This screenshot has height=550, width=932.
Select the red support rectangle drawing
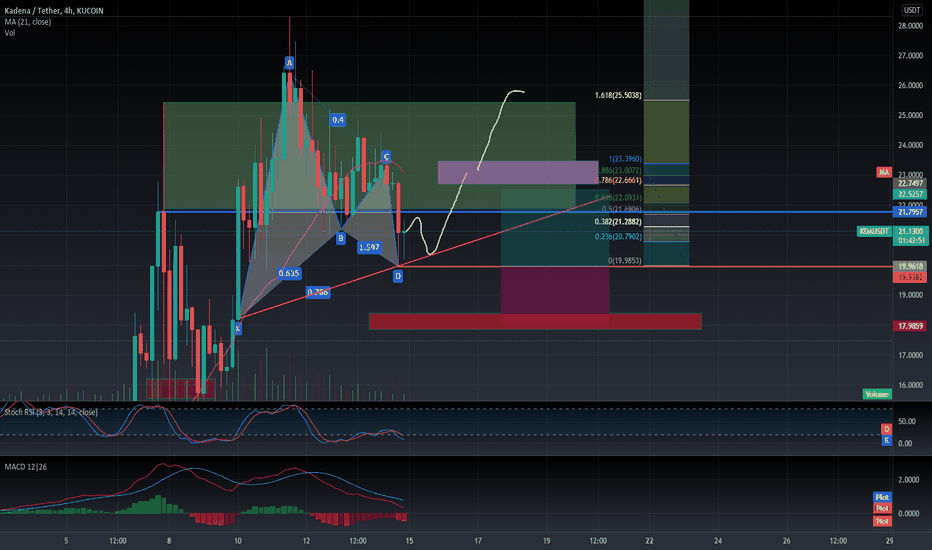pos(535,321)
